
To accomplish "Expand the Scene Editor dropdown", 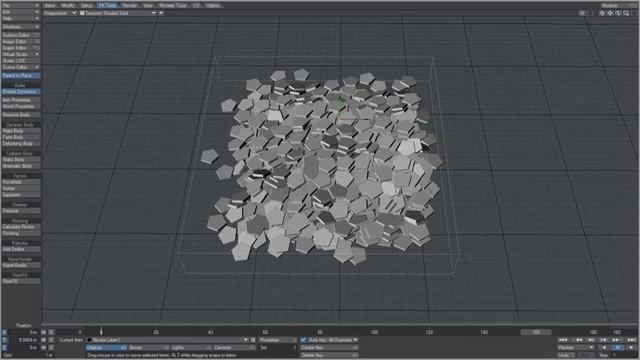I will (20, 67).
